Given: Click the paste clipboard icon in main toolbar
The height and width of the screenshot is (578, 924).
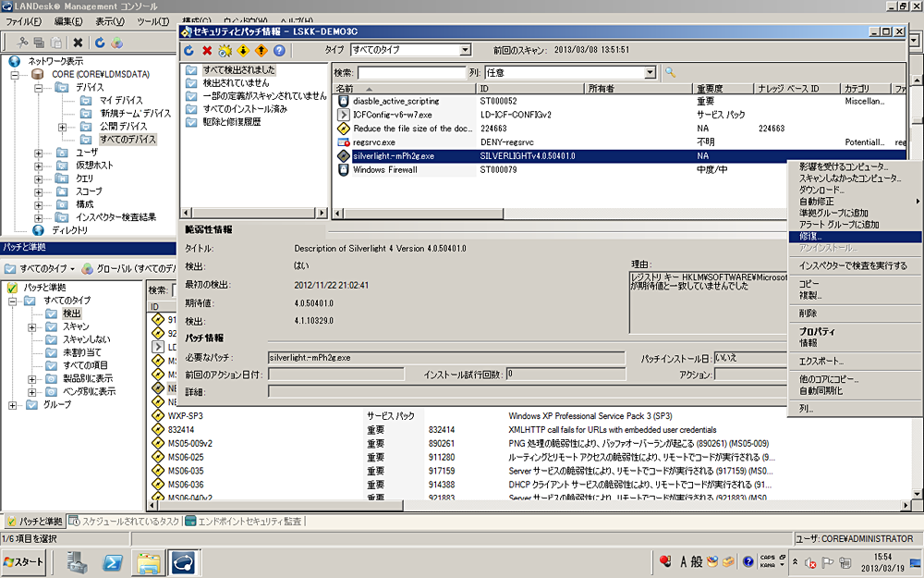Looking at the screenshot, I should [x=56, y=43].
